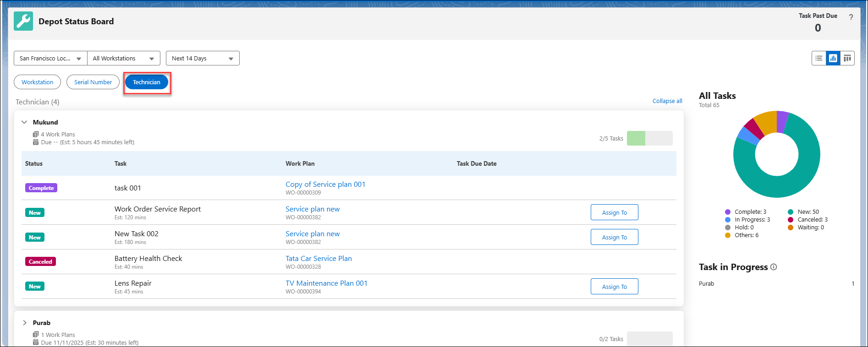
Task: Click the Task Due Date column header
Action: tap(477, 163)
